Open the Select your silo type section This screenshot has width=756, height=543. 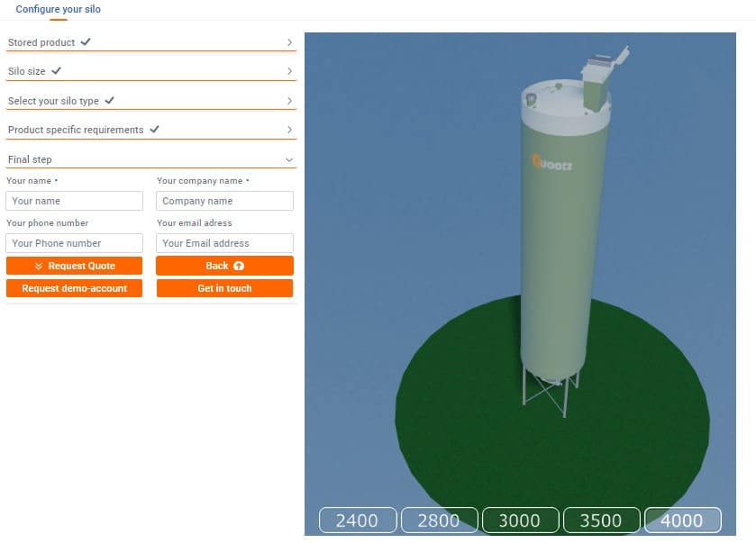pyautogui.click(x=149, y=100)
